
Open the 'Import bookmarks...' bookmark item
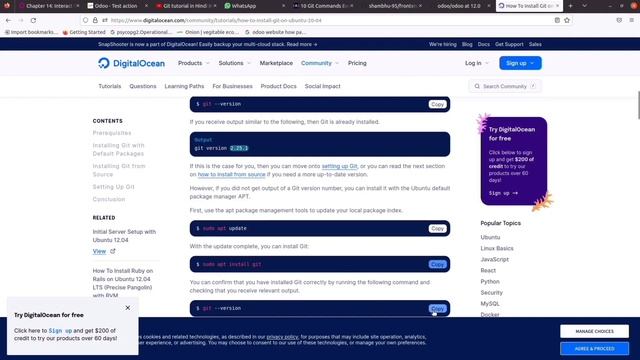tap(31, 32)
